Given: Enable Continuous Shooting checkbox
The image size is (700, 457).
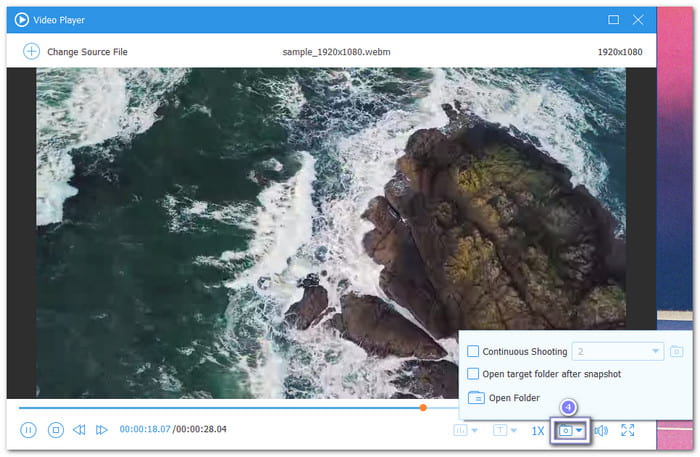Looking at the screenshot, I should (x=473, y=351).
